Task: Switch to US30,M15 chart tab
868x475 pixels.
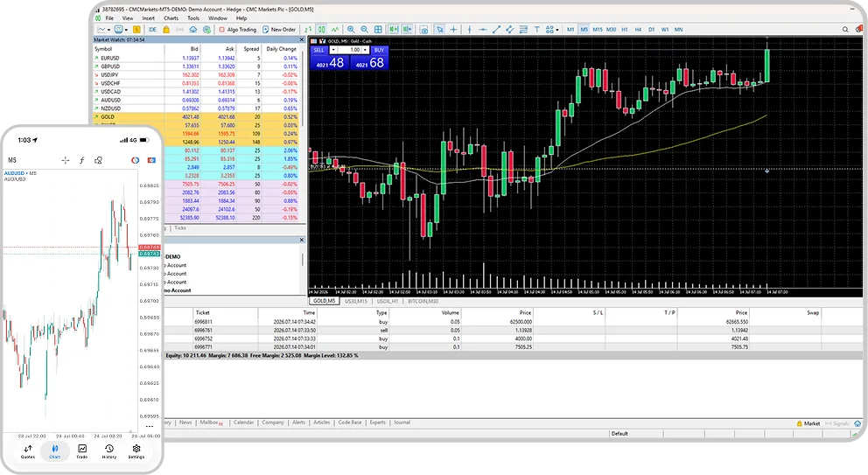Action: point(356,301)
